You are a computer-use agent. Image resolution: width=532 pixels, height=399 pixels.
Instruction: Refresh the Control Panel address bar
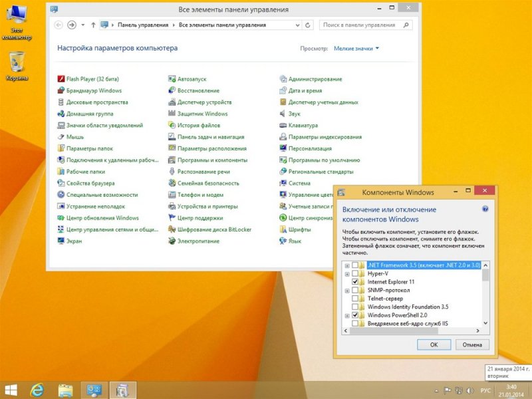click(308, 25)
